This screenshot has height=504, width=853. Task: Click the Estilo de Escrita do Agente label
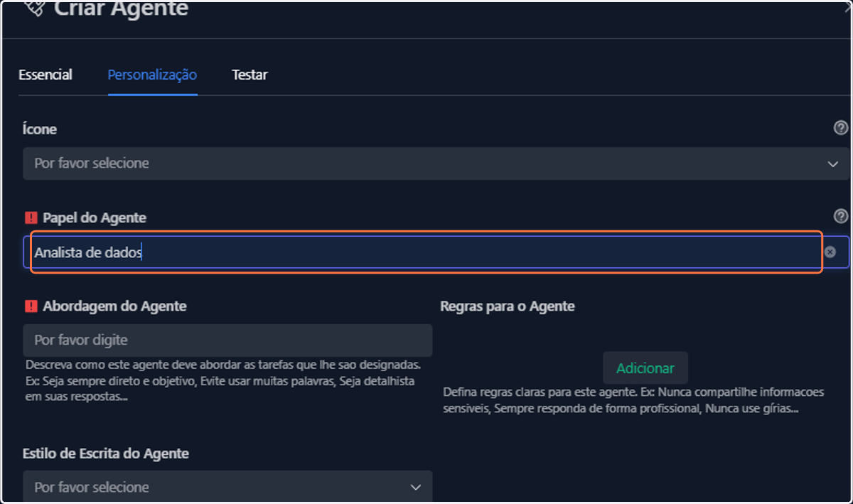point(106,454)
